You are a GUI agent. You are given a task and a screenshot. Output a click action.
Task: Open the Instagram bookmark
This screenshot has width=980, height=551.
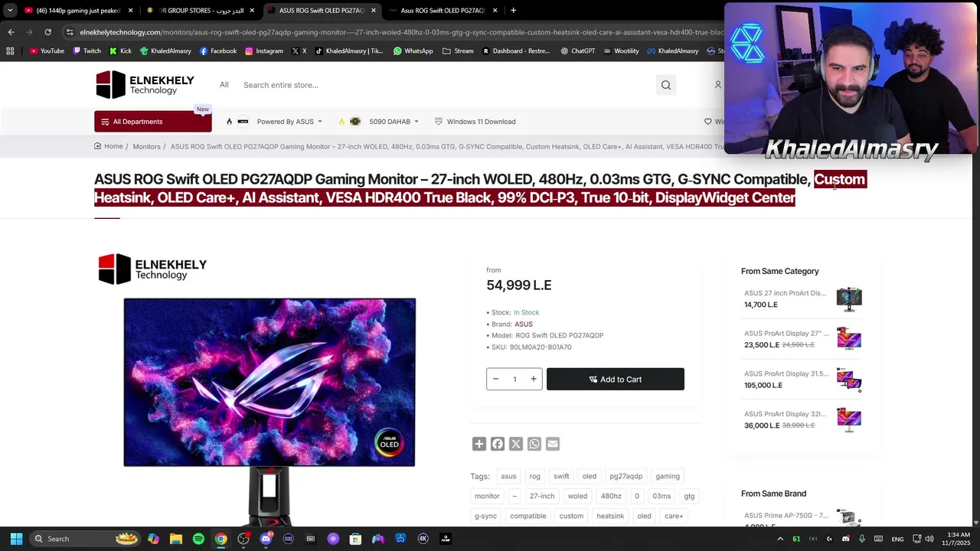point(263,51)
